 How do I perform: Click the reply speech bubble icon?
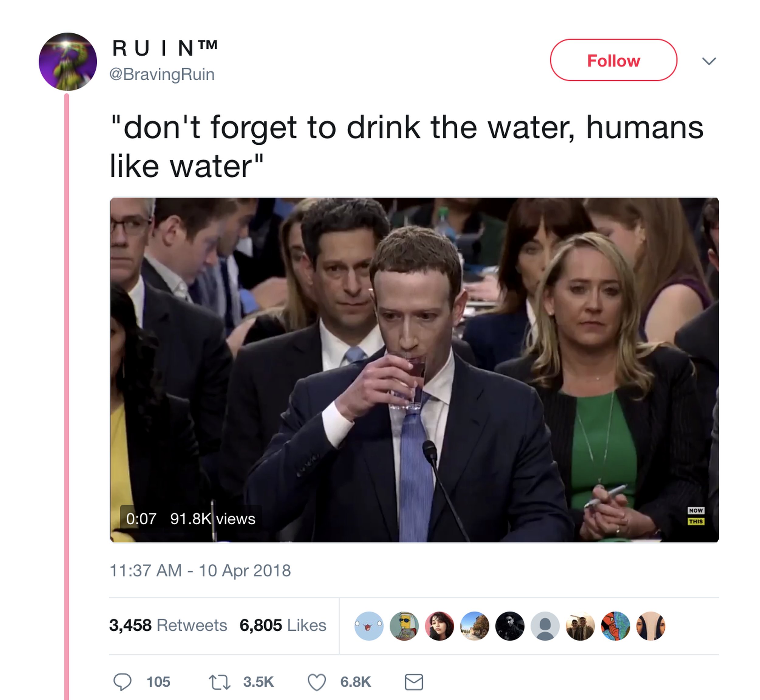click(123, 682)
